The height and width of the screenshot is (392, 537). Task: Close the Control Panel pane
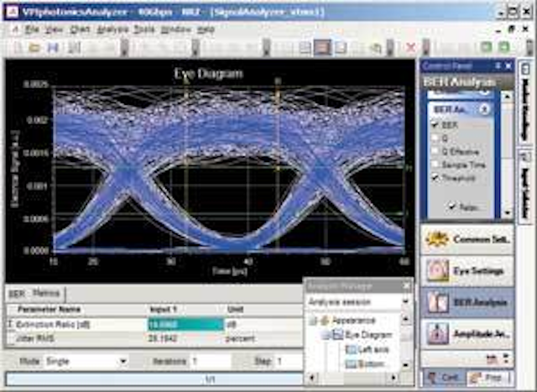click(508, 65)
